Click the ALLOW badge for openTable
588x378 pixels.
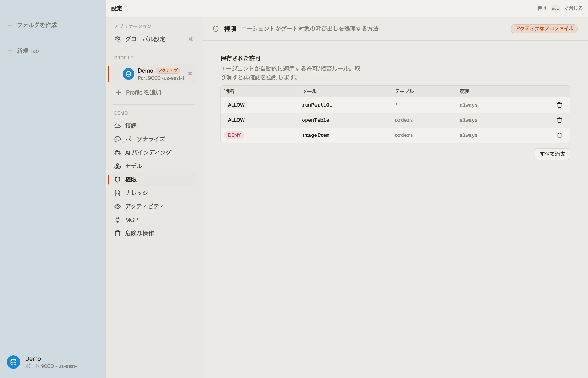click(x=236, y=120)
